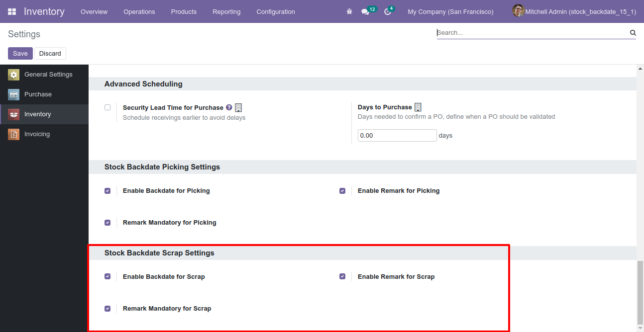The image size is (644, 332).
Task: Toggle Enable Remark for Scrap checkbox
Action: pos(342,277)
